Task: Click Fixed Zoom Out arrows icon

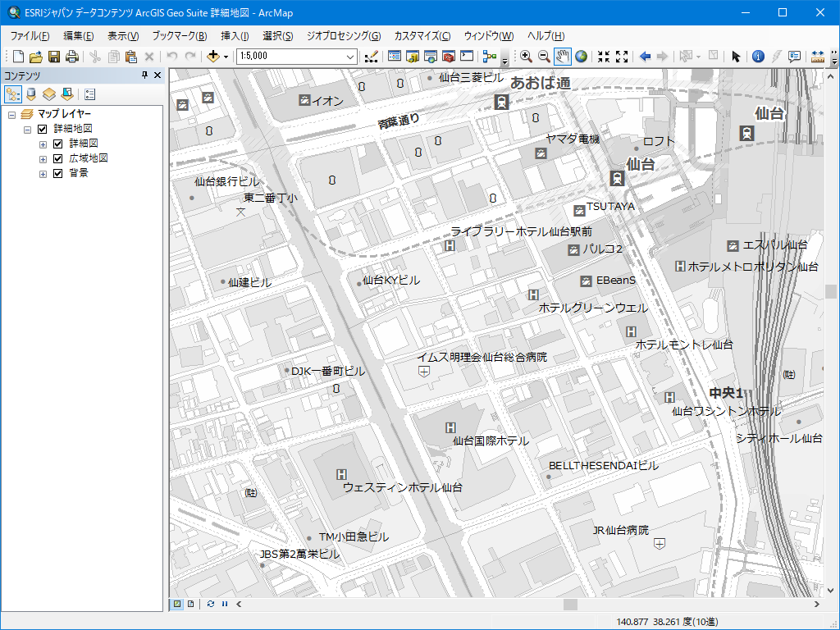Action: 622,57
